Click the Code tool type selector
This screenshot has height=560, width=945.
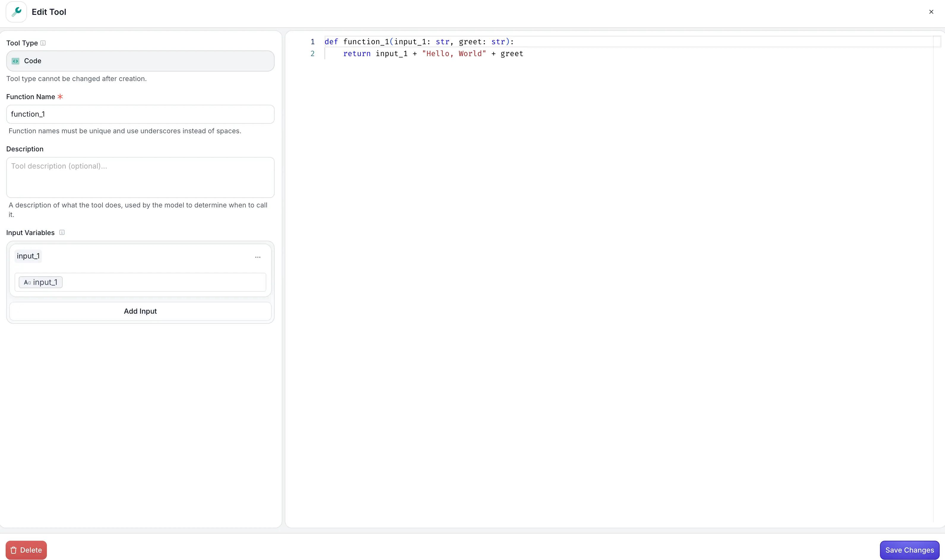tap(140, 61)
